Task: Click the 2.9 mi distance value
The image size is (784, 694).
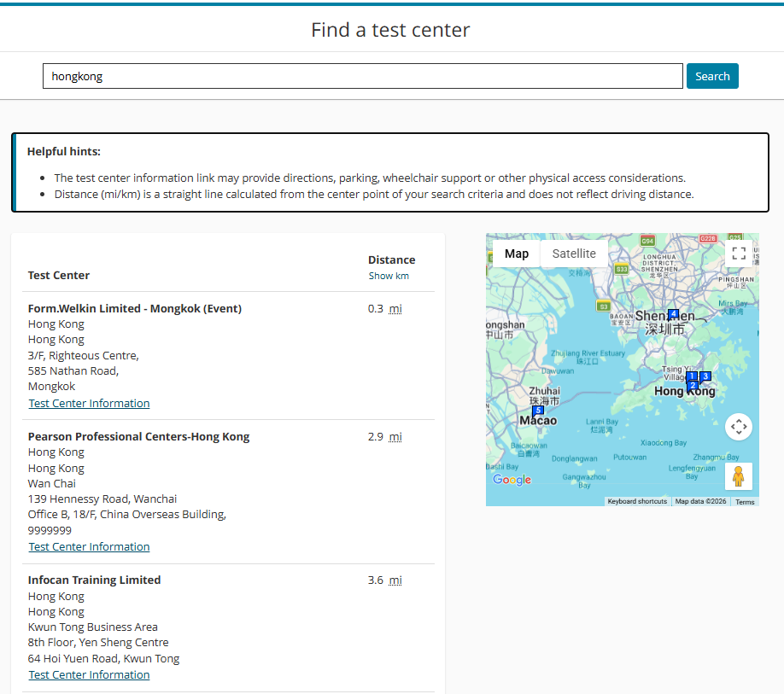Action: click(x=384, y=437)
